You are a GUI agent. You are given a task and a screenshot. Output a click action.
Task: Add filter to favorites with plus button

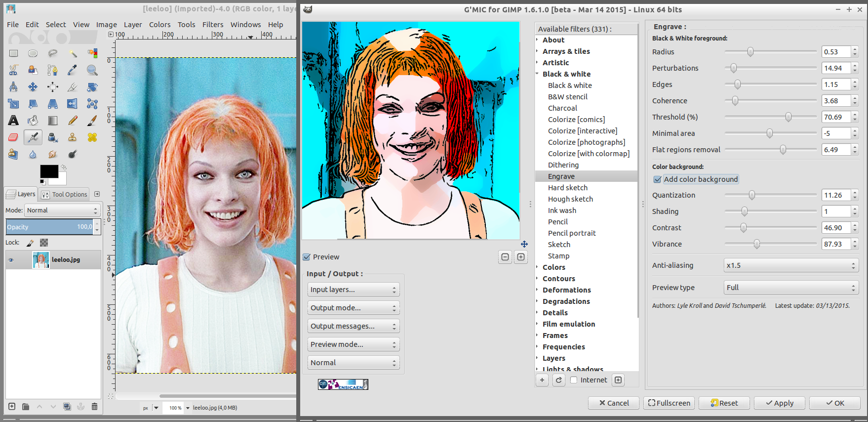[542, 380]
